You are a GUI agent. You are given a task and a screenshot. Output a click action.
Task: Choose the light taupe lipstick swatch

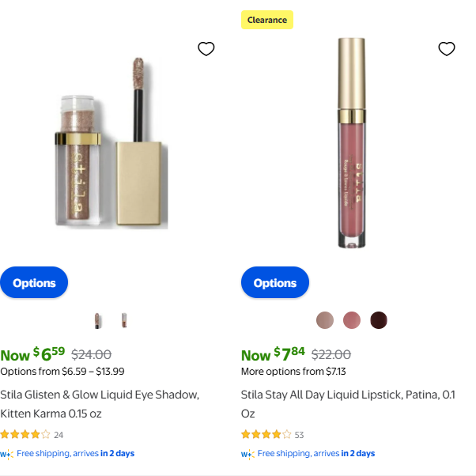325,320
